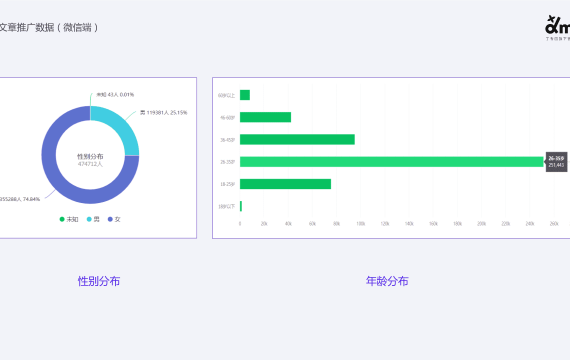
Task: Toggle the 男 legend item
Action: click(x=93, y=219)
